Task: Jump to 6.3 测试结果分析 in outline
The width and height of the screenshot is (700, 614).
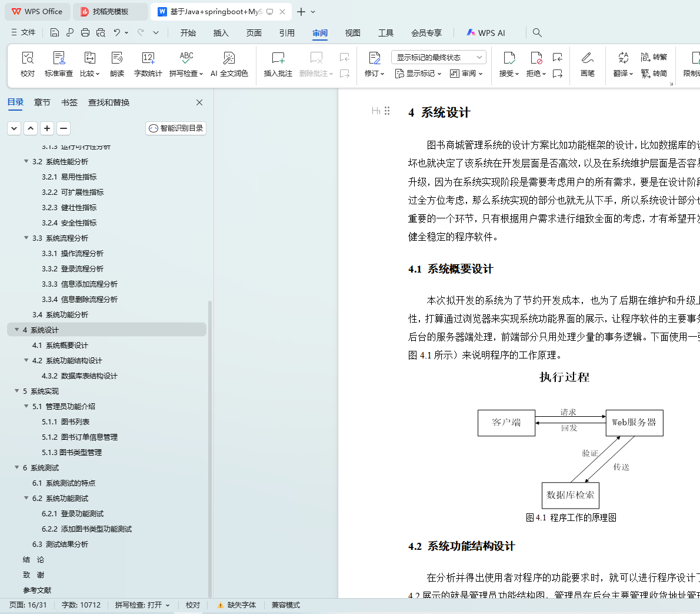Action: pos(60,545)
